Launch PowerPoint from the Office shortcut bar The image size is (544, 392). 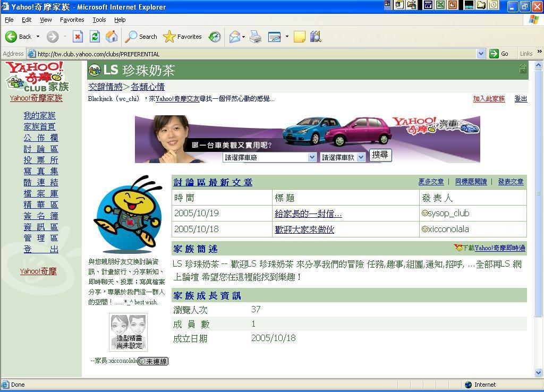tap(453, 5)
